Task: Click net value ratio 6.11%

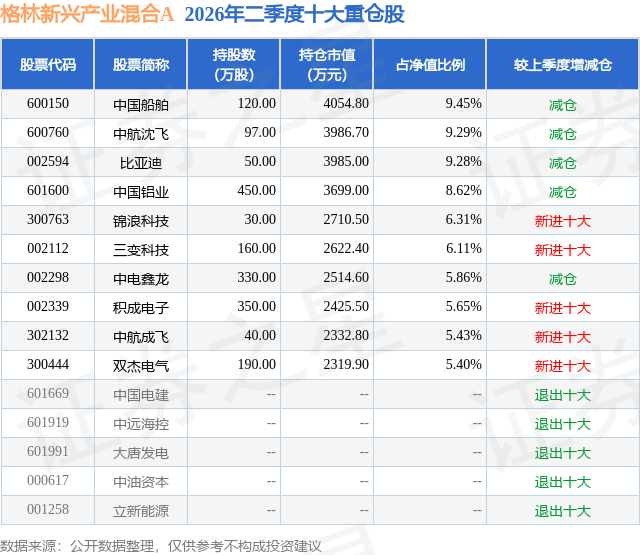Action: [463, 249]
